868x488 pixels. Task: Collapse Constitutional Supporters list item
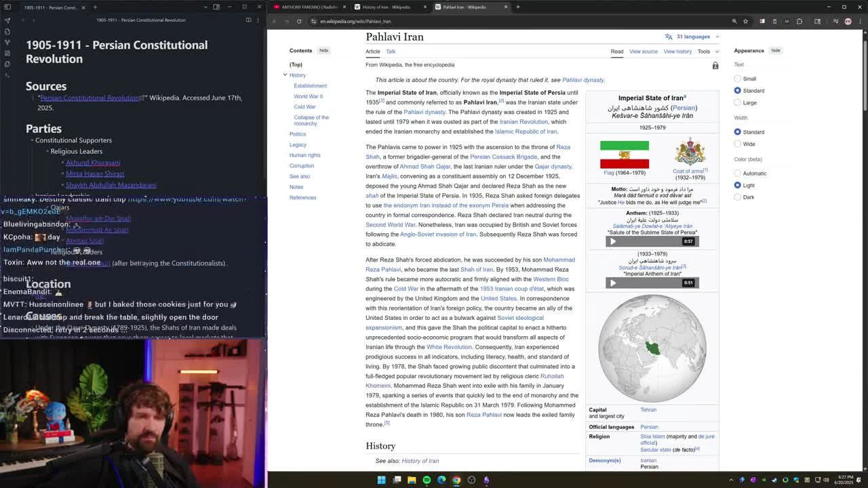pos(31,140)
